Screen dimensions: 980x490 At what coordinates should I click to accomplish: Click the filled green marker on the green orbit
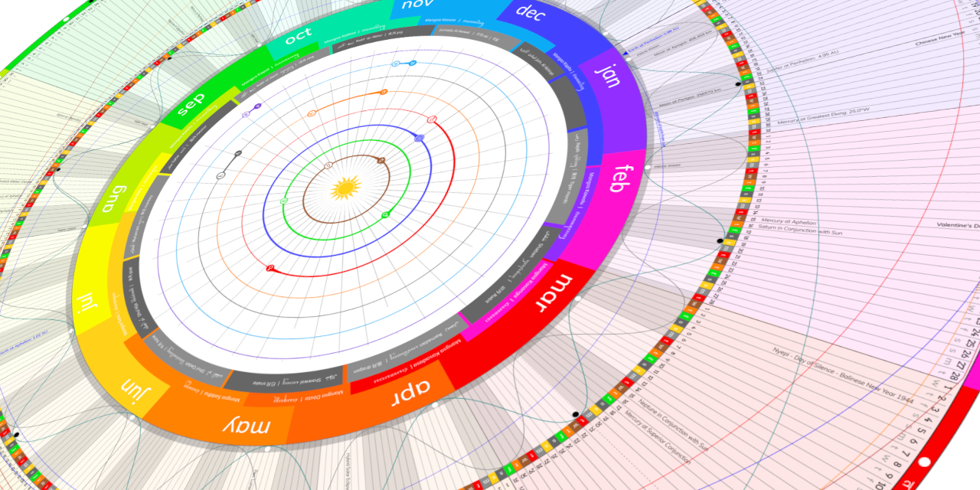pos(386,215)
